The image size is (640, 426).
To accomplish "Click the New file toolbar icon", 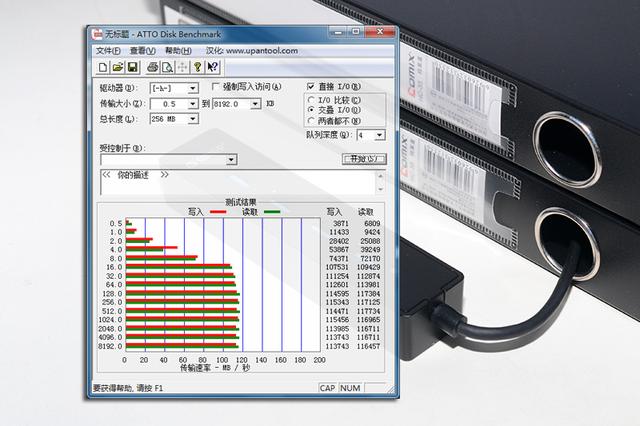I will click(103, 67).
